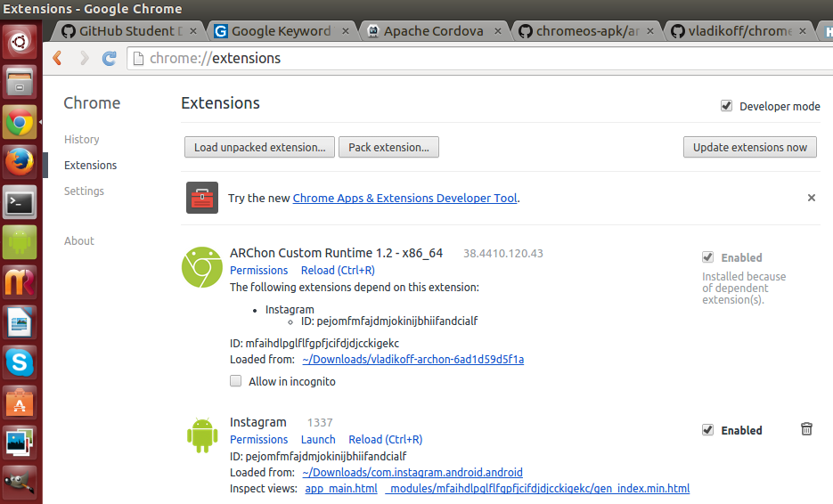This screenshot has height=504, width=833.
Task: Reload the page with the refresh icon
Action: pos(110,58)
